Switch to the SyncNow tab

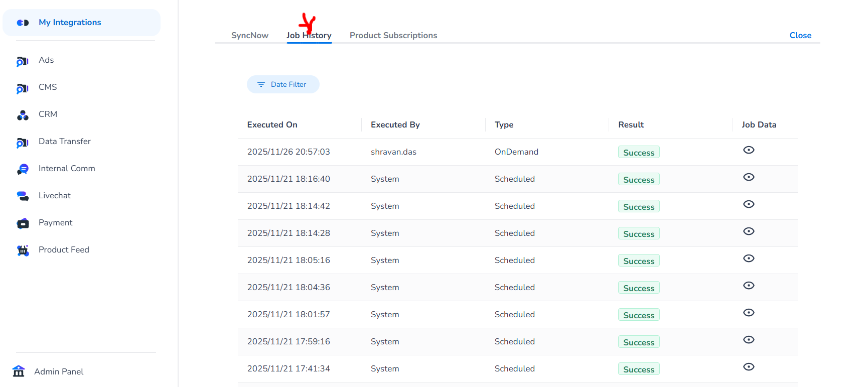pyautogui.click(x=250, y=35)
